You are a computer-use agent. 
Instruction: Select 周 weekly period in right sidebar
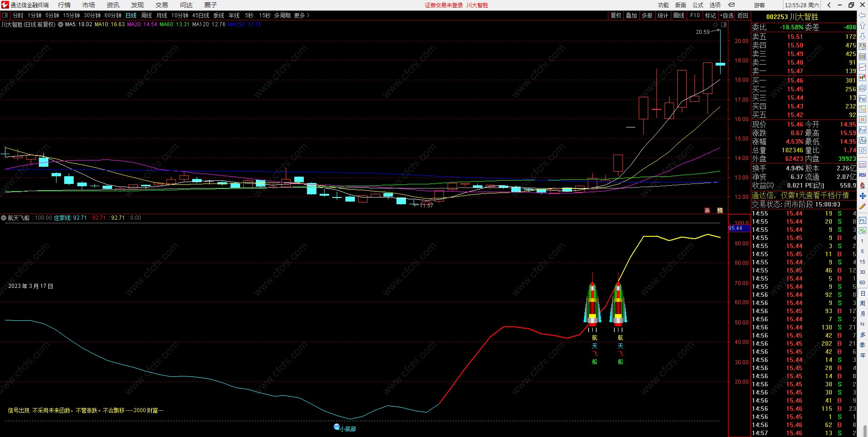[862, 303]
